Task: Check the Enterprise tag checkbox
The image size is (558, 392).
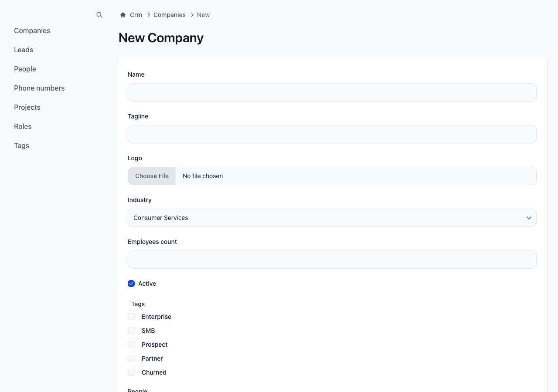Action: 131,317
